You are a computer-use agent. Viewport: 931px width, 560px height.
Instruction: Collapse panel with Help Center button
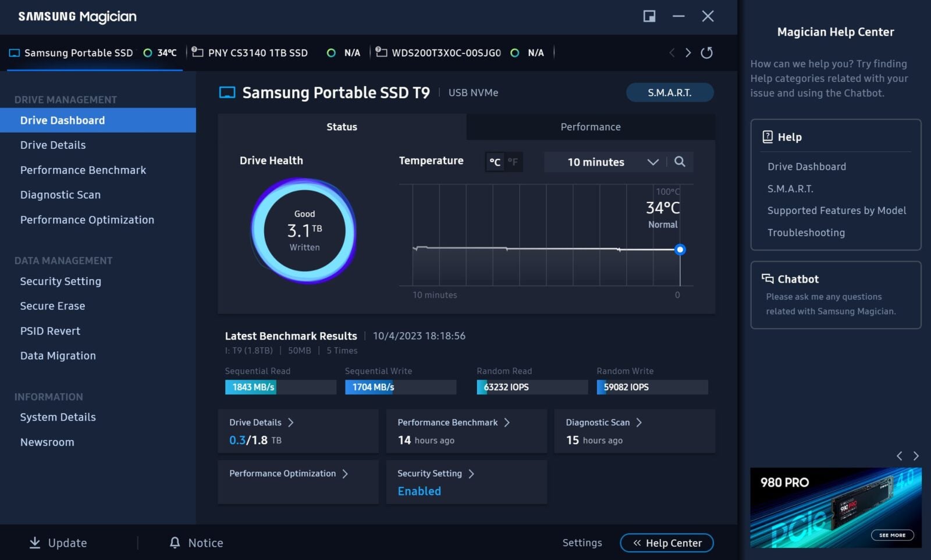coord(667,543)
